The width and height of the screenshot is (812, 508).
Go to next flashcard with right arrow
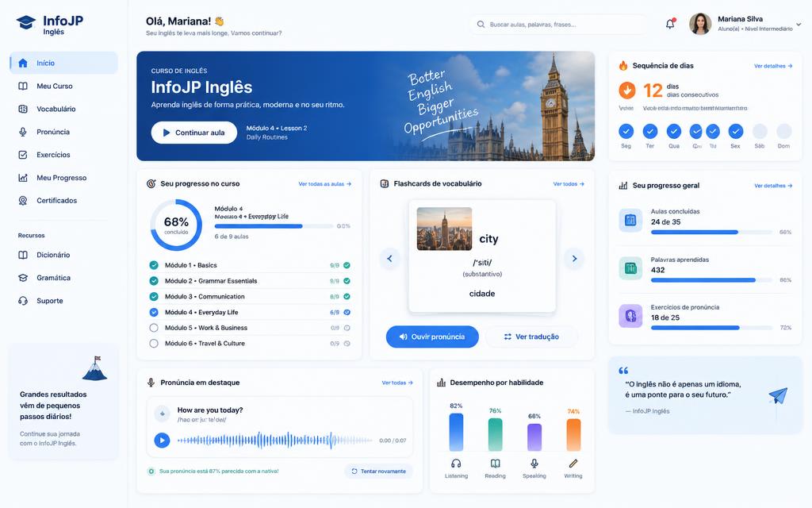(x=574, y=258)
